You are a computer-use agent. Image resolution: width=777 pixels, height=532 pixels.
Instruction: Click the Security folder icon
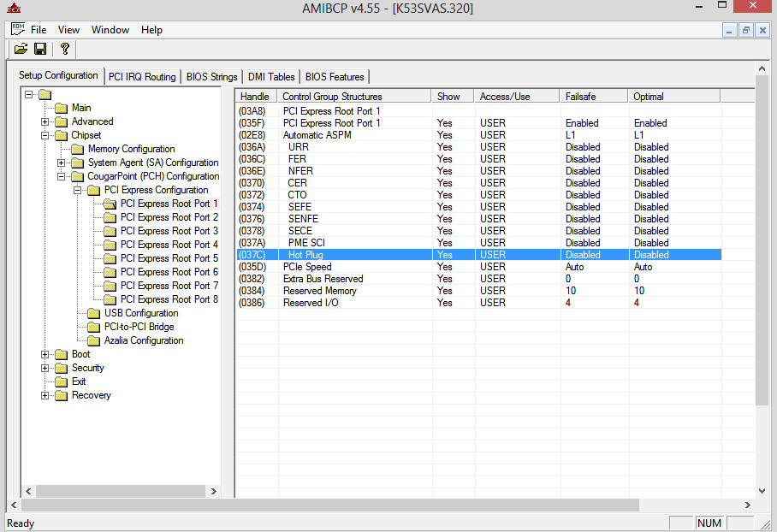62,368
